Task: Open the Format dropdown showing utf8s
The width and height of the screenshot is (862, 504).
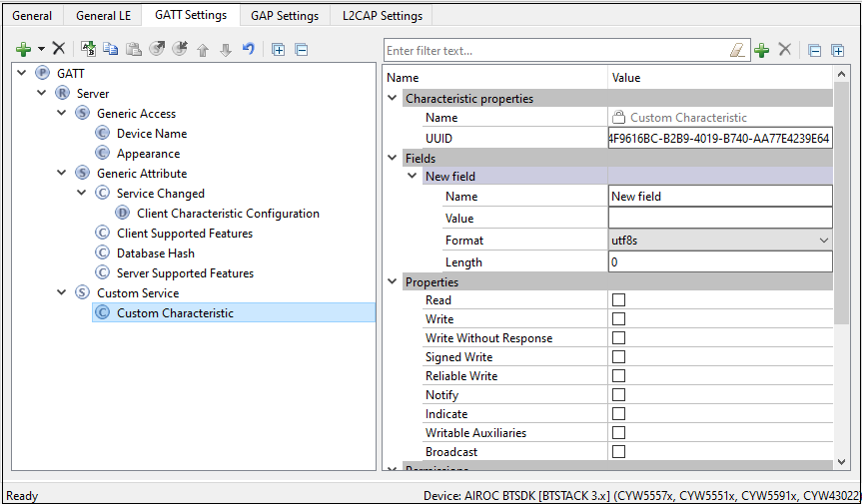Action: point(719,241)
